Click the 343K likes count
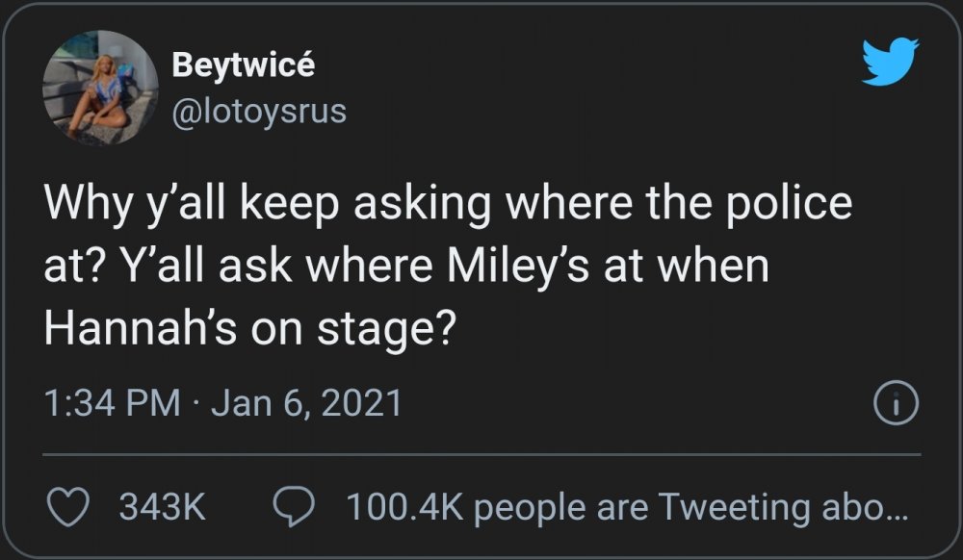The image size is (963, 560). [x=163, y=505]
